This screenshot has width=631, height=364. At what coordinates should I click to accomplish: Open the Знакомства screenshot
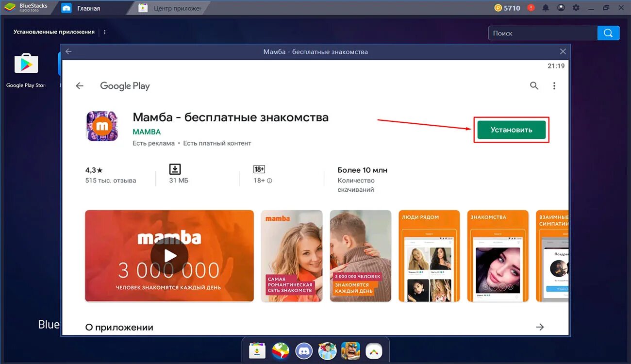pos(498,256)
